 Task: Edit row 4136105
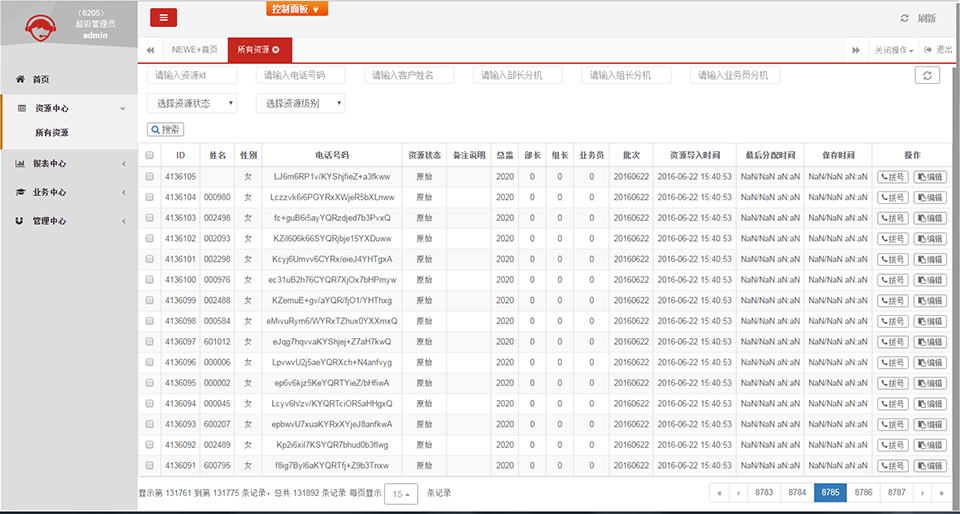click(930, 177)
